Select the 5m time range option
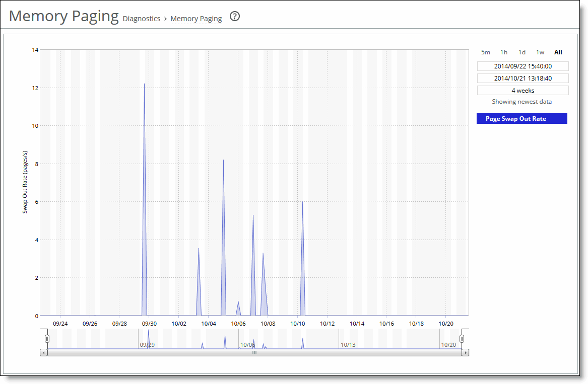This screenshot has width=588, height=384. 485,52
